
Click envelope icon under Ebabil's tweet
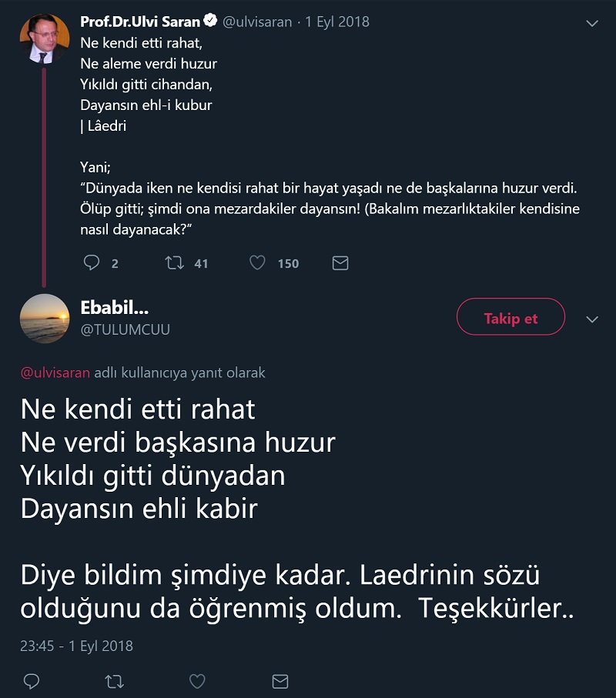(280, 681)
